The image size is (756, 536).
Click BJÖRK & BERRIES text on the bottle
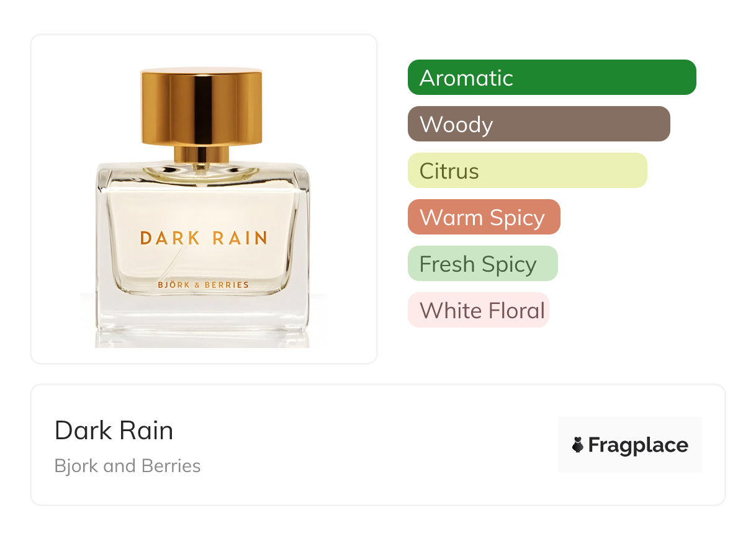(x=202, y=285)
